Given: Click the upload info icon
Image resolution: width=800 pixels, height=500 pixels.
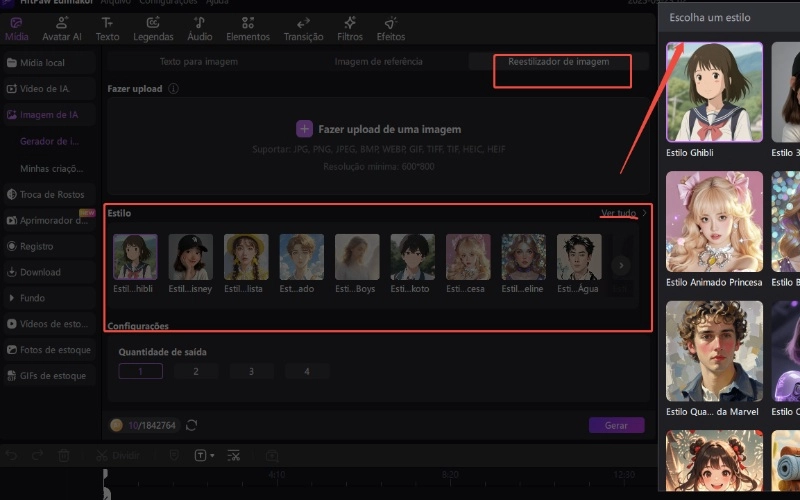Looking at the screenshot, I should pyautogui.click(x=173, y=89).
